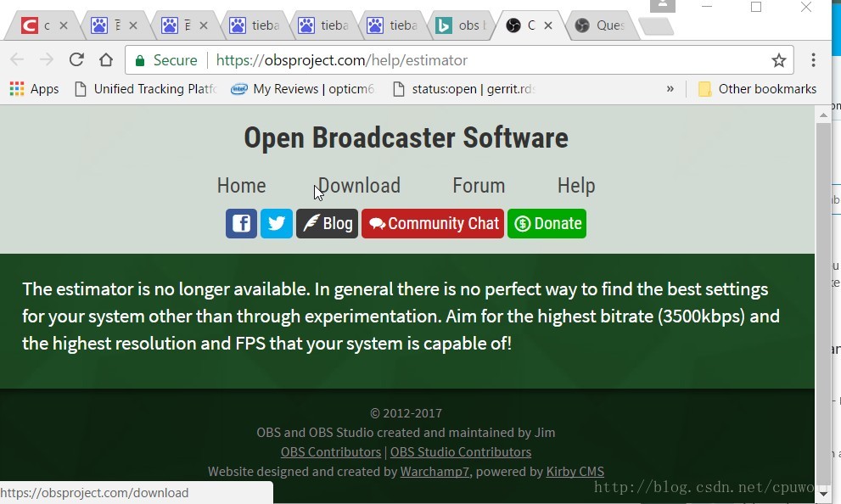Click the estimator no longer available message
This screenshot has width=841, height=504.
pyautogui.click(x=401, y=316)
